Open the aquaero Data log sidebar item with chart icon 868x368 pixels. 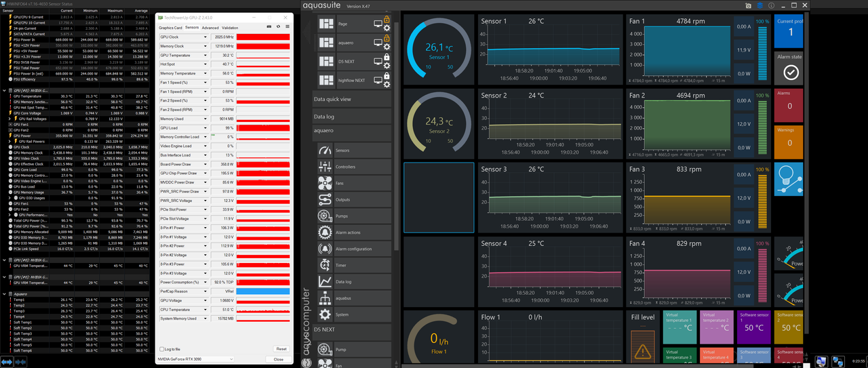pos(354,281)
